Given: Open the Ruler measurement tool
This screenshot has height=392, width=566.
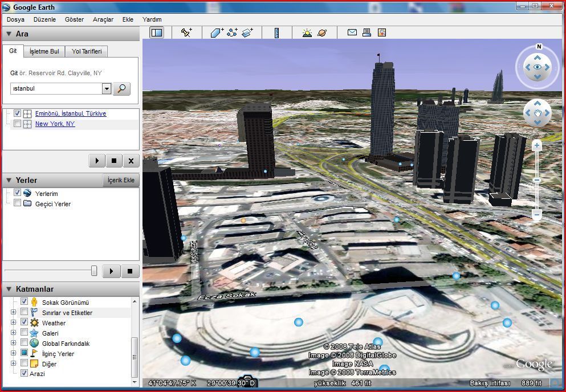Looking at the screenshot, I should pos(276,33).
